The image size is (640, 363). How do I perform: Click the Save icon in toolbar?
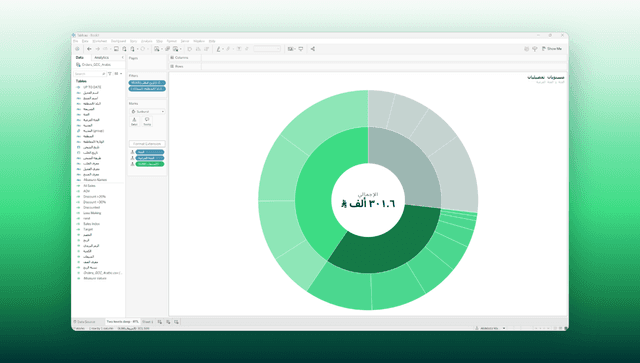click(x=116, y=49)
